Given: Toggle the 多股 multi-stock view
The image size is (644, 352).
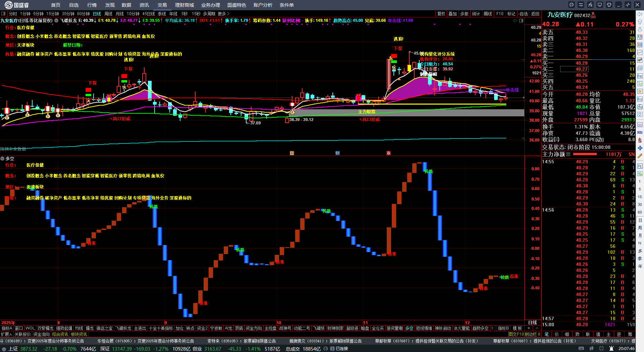Looking at the screenshot, I should (464, 14).
